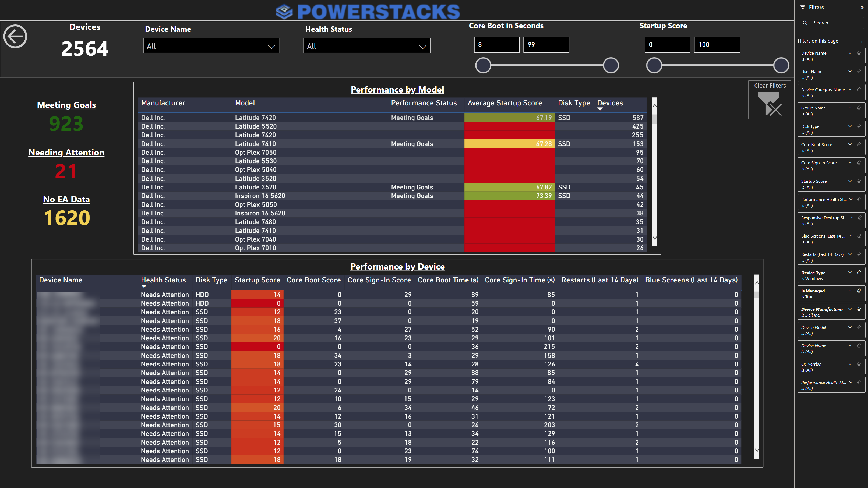Expand the Device Model filter card
Viewport: 868px width, 488px height.
[850, 327]
